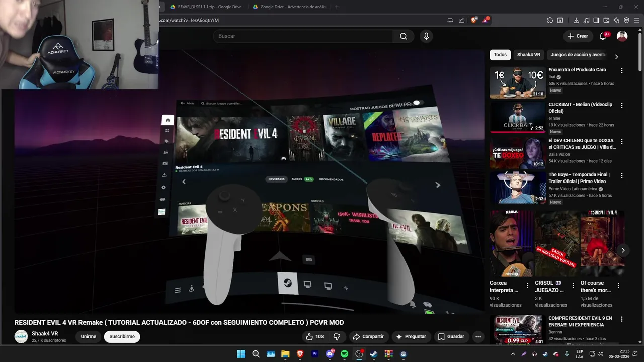Select Juegos de acción y aventura chip

pos(579,55)
